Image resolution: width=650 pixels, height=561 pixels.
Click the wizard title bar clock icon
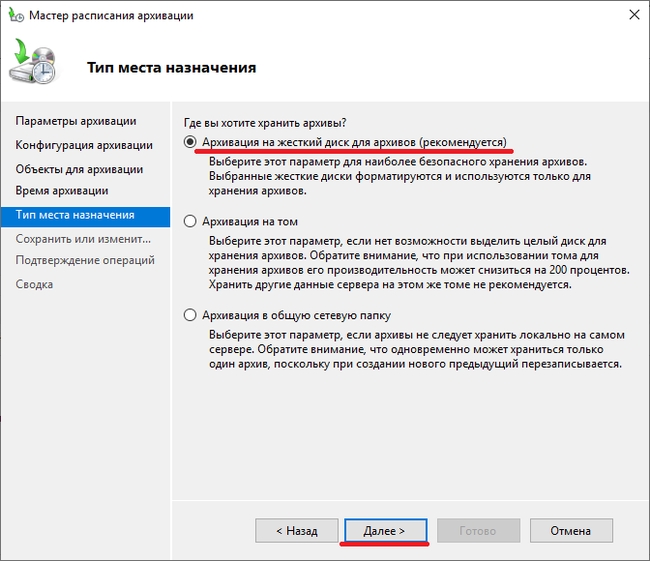[14, 16]
